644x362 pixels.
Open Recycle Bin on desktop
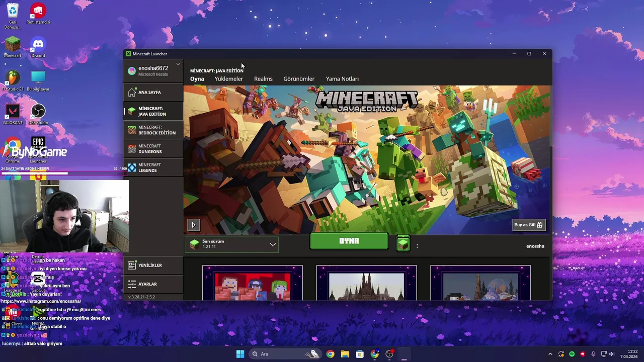click(13, 15)
